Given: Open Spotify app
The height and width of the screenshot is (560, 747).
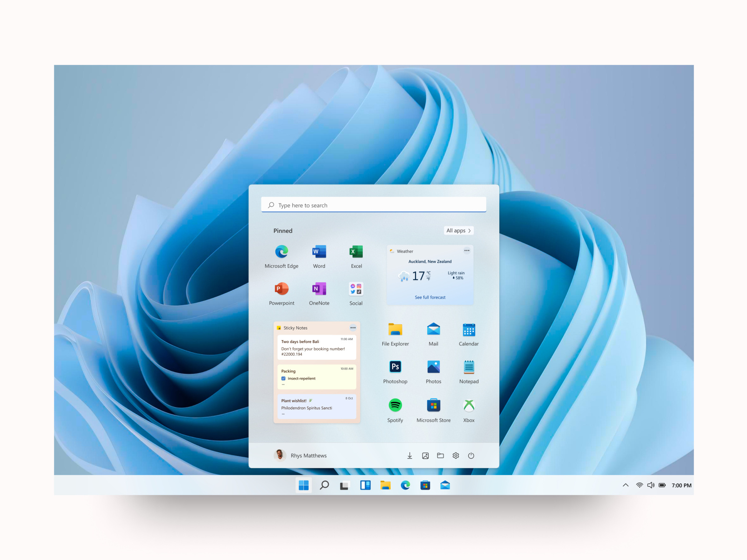Looking at the screenshot, I should (395, 411).
